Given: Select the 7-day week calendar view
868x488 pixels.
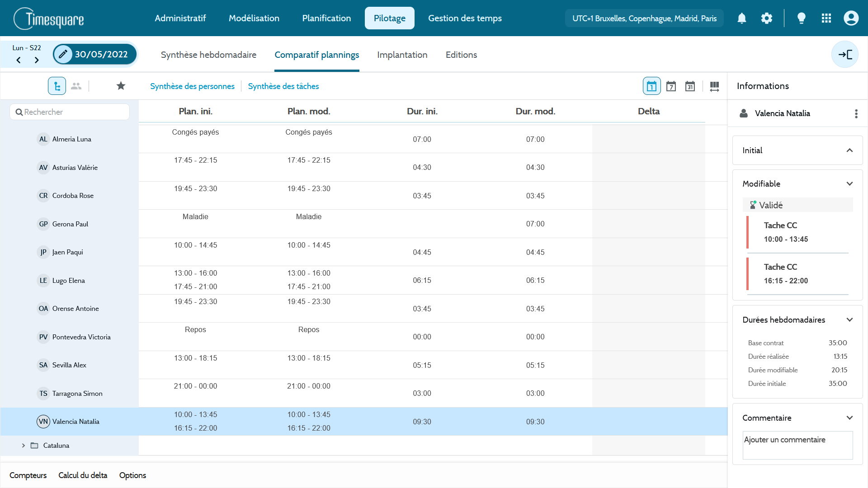Looking at the screenshot, I should (671, 86).
